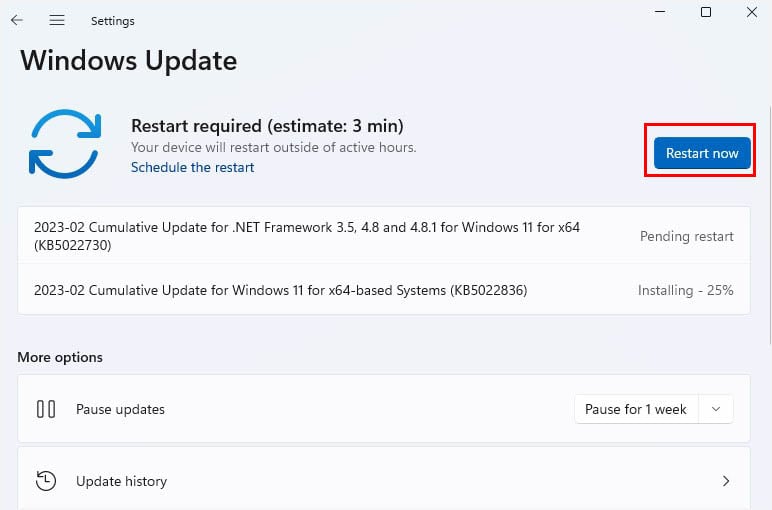Click the Pending restart status text
The width and height of the screenshot is (772, 510).
pyautogui.click(x=686, y=236)
